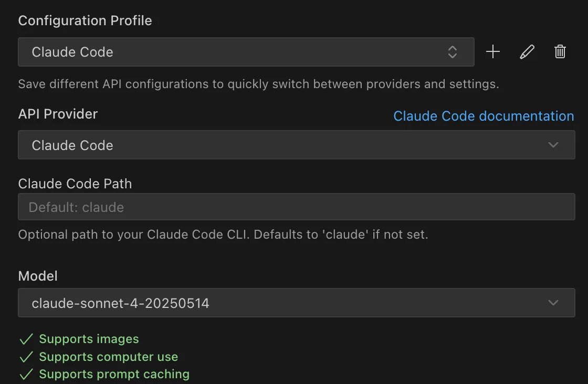
Task: Click the Supports images text
Action: [89, 339]
